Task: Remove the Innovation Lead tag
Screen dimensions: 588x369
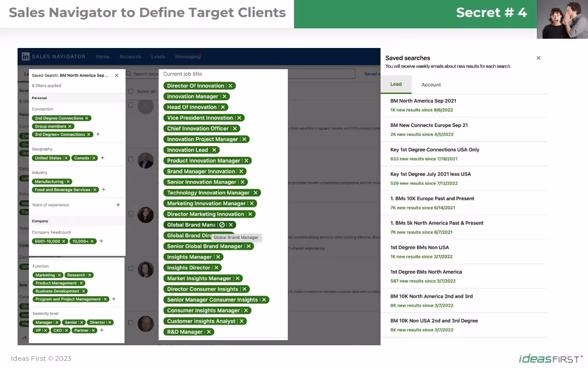Action: 214,150
